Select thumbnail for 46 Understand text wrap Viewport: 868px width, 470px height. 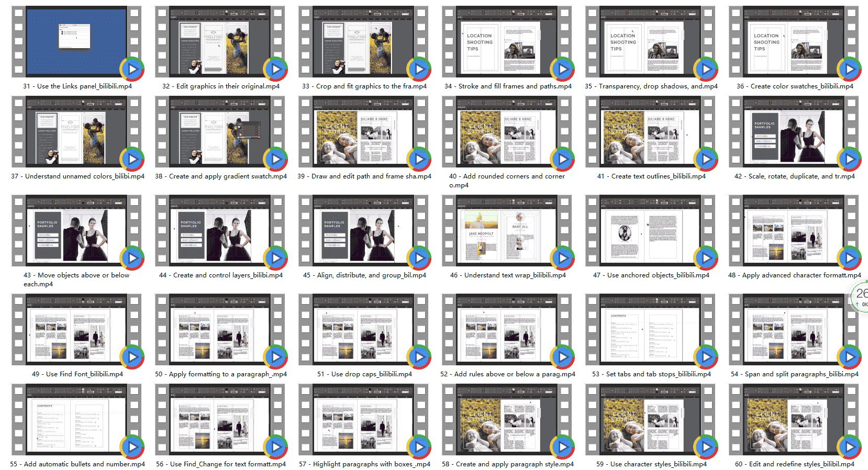pos(507,231)
